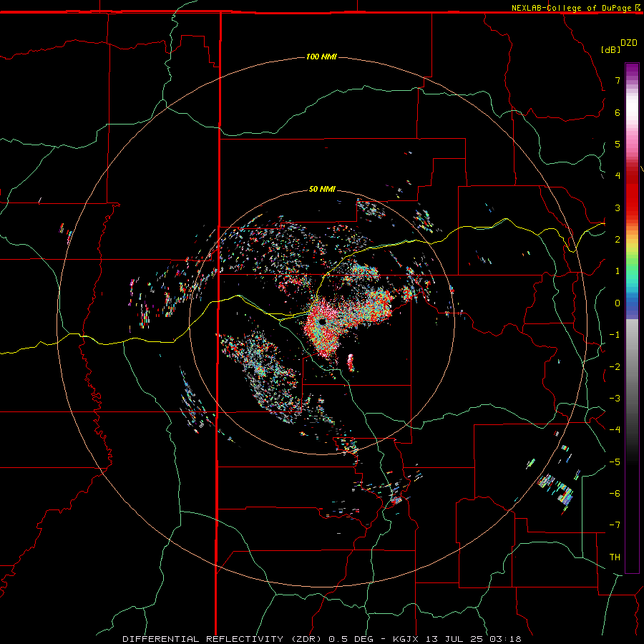Screen dimensions: 644x644
Task: Click the 1 value on the scale
Action: click(x=618, y=271)
